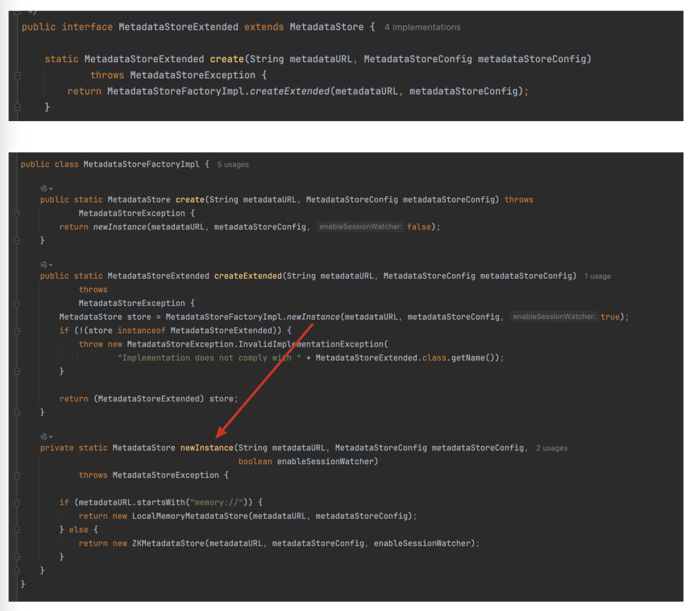Click 'ZKMetadataStore' constructor call

pyautogui.click(x=168, y=544)
